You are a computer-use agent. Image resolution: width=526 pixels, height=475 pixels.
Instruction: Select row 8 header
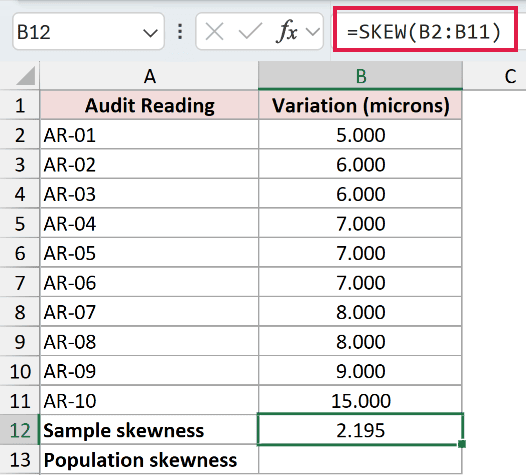20,312
